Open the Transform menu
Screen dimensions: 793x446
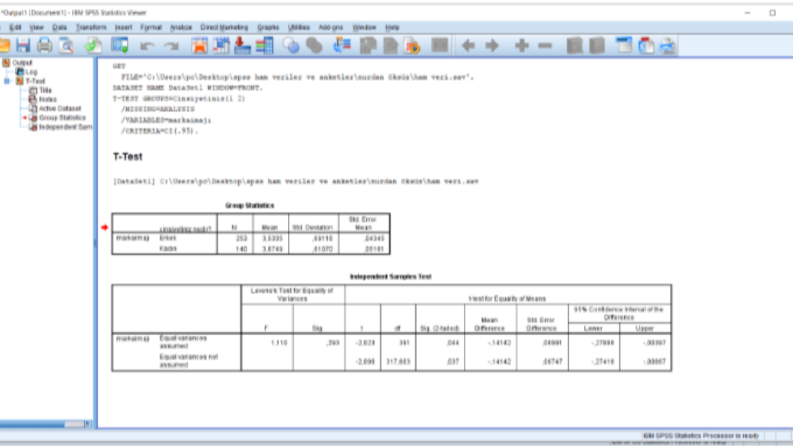pos(91,27)
